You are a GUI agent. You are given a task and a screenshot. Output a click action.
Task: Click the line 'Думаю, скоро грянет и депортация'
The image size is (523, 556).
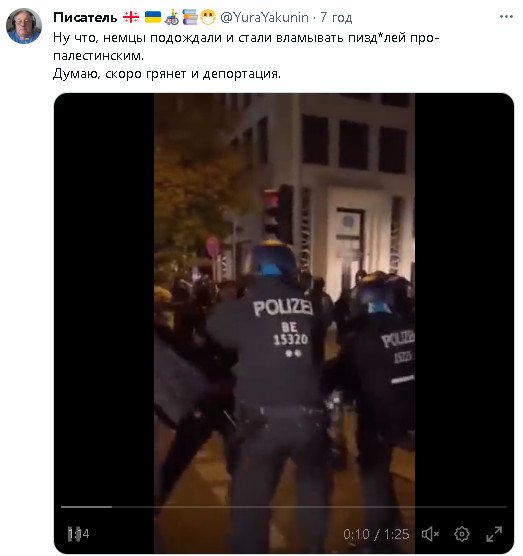coord(167,74)
